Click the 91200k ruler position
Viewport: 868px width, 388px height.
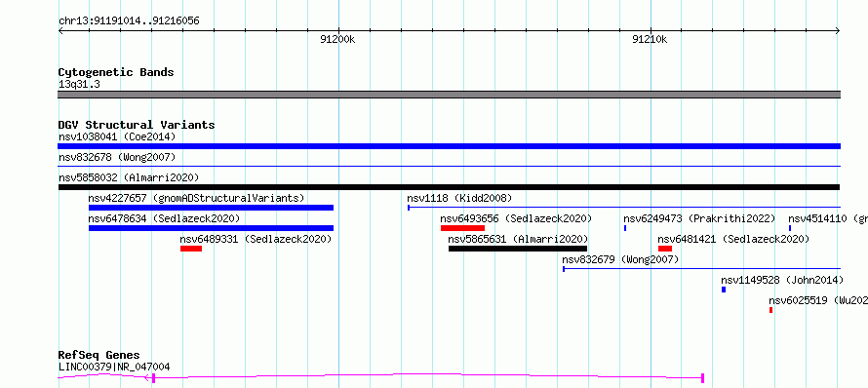[x=337, y=40]
